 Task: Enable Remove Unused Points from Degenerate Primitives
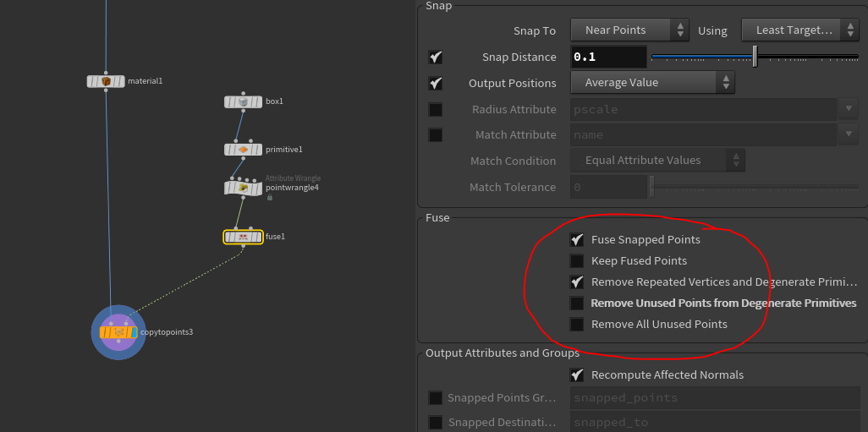pos(577,303)
